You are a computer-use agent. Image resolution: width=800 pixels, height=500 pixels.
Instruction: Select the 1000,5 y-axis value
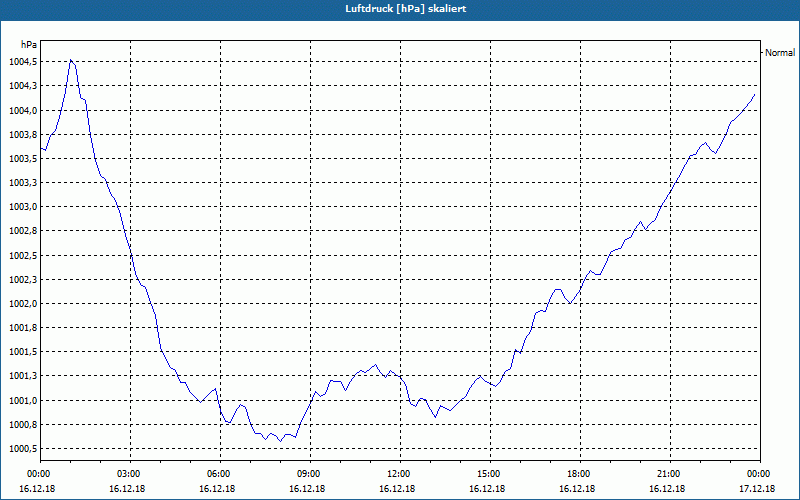(x=22, y=448)
